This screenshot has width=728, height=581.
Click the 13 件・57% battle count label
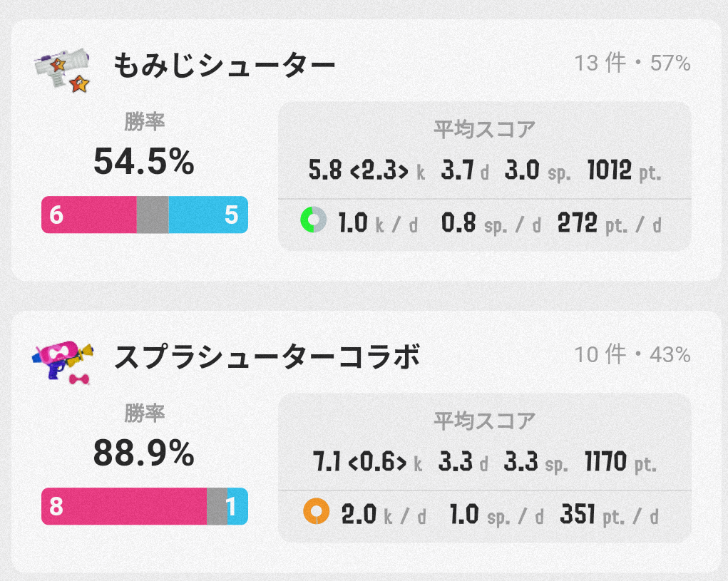point(632,64)
